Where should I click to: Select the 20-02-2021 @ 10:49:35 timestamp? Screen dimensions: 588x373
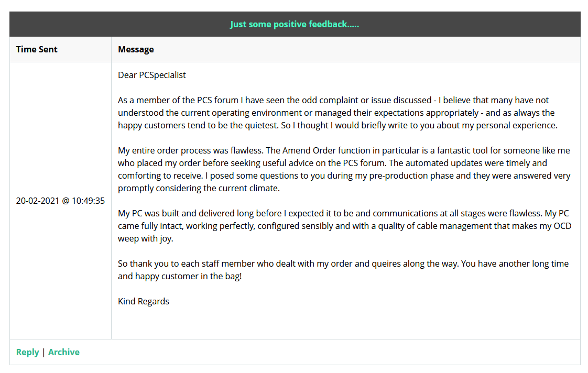tap(60, 201)
